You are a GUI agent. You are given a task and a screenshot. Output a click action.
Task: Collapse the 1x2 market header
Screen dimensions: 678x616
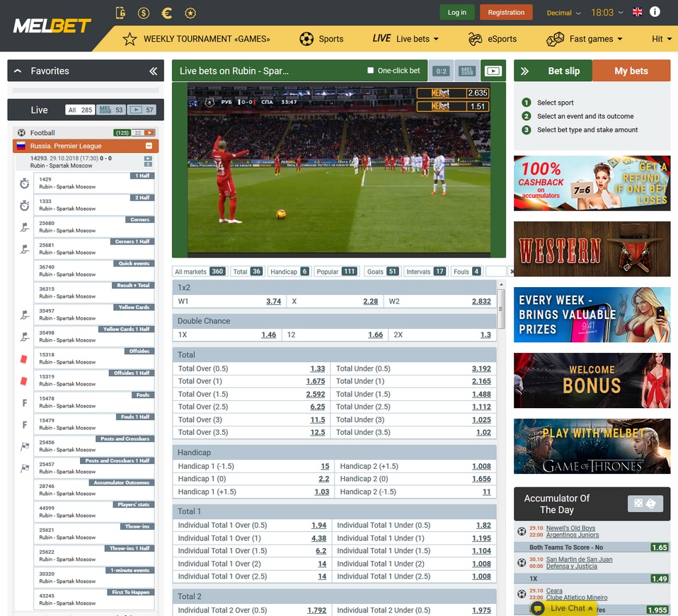tap(334, 287)
